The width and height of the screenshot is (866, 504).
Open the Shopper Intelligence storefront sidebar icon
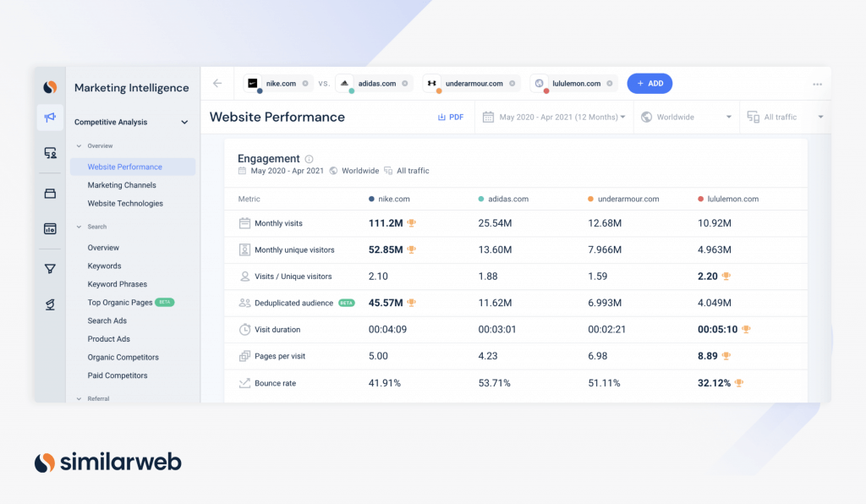50,193
